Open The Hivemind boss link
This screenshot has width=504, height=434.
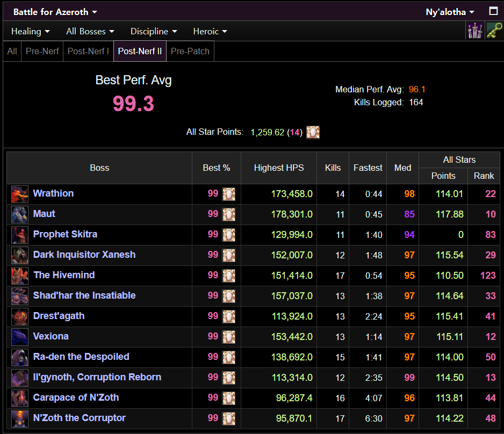(x=64, y=275)
